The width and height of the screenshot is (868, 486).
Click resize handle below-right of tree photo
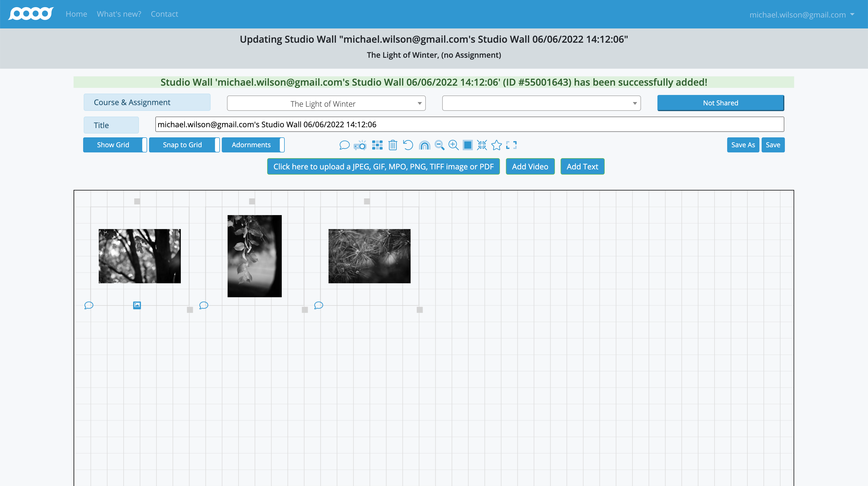(190, 310)
